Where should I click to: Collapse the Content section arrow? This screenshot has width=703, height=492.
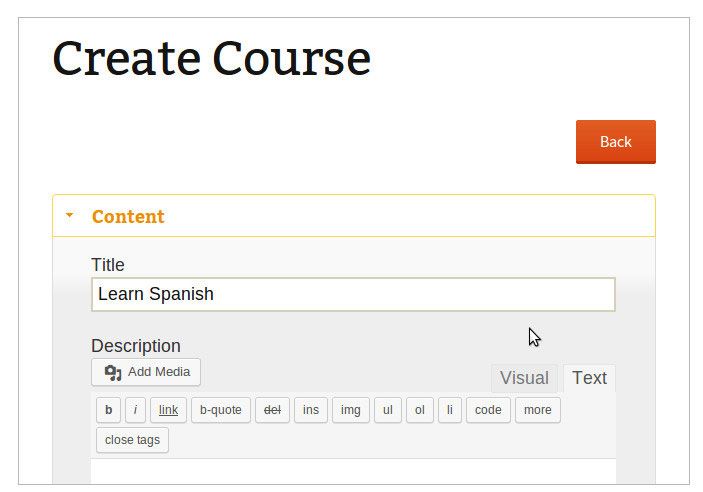pos(69,216)
